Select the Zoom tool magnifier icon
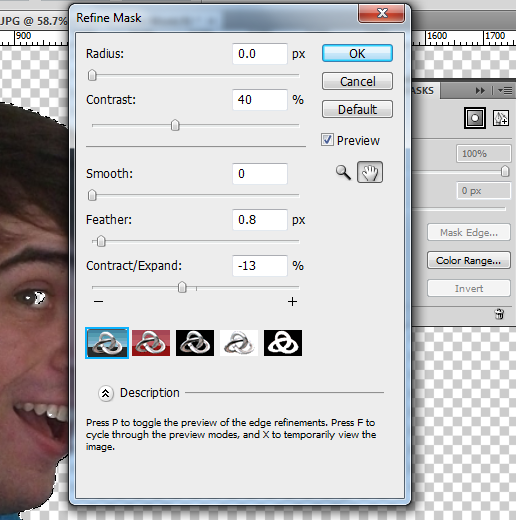The height and width of the screenshot is (520, 516). pos(343,172)
